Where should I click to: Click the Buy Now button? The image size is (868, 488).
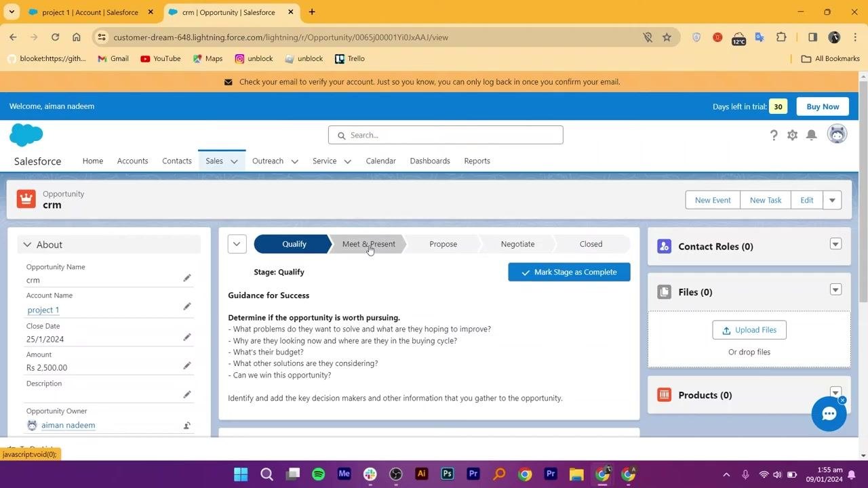(823, 106)
